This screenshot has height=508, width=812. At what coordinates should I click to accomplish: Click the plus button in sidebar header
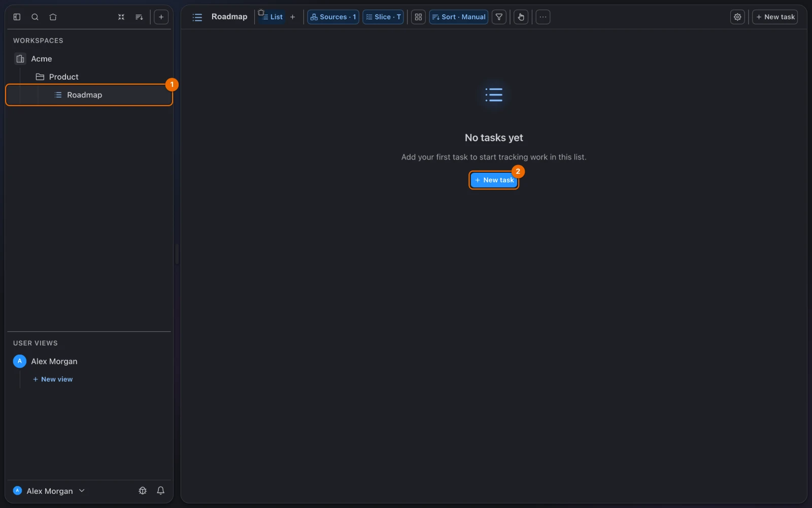[x=161, y=17]
